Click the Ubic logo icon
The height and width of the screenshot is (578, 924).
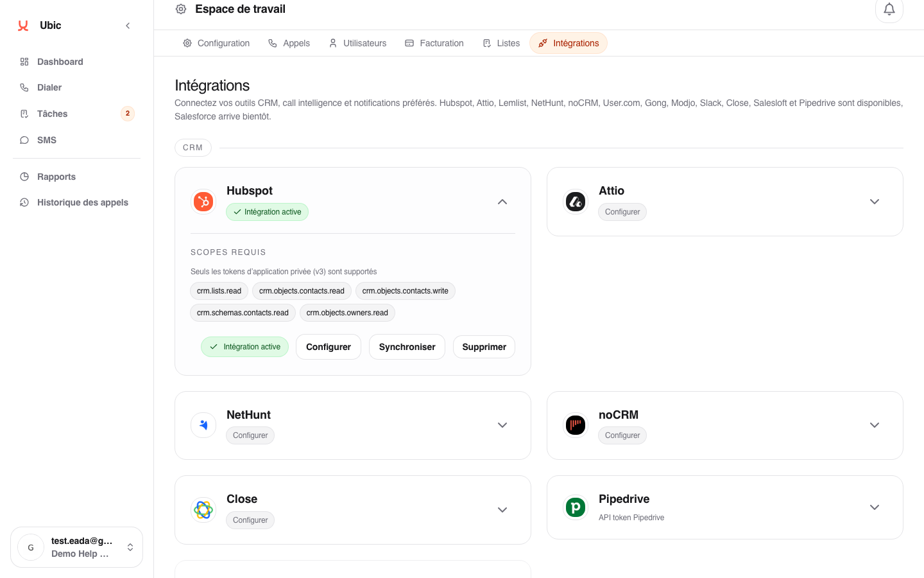(23, 26)
